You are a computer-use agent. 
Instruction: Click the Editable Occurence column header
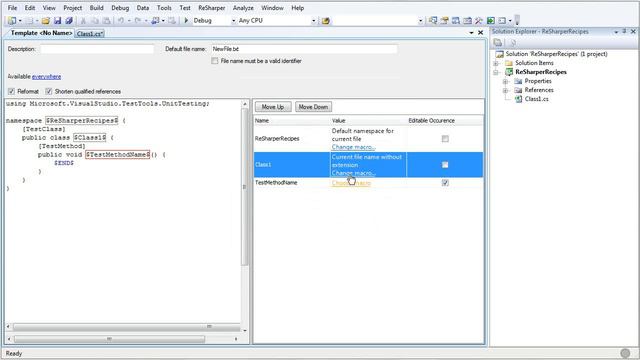coord(431,121)
